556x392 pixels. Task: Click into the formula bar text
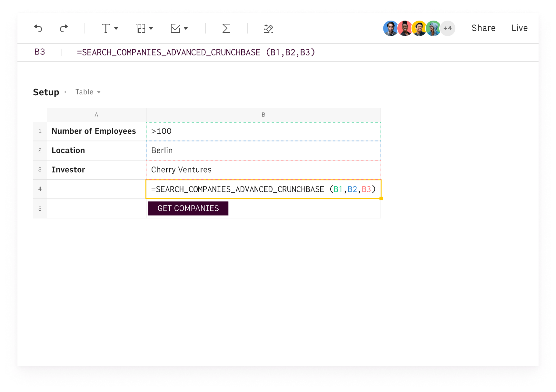point(196,52)
